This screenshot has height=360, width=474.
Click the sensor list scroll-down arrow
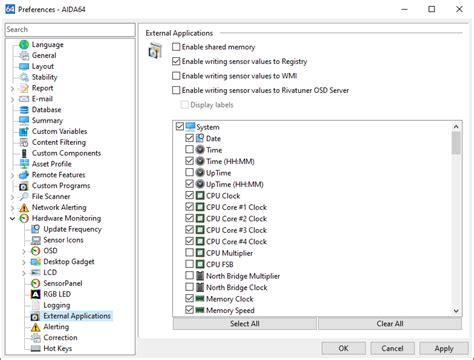456,311
